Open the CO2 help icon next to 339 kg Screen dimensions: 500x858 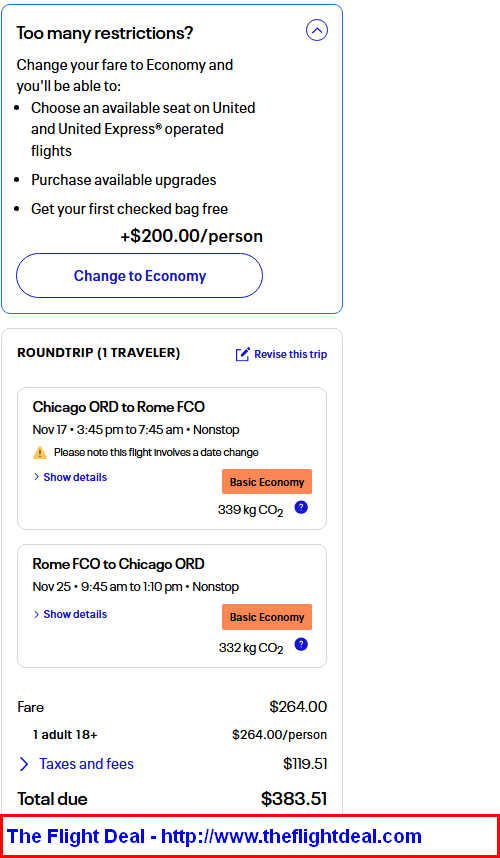coord(301,507)
